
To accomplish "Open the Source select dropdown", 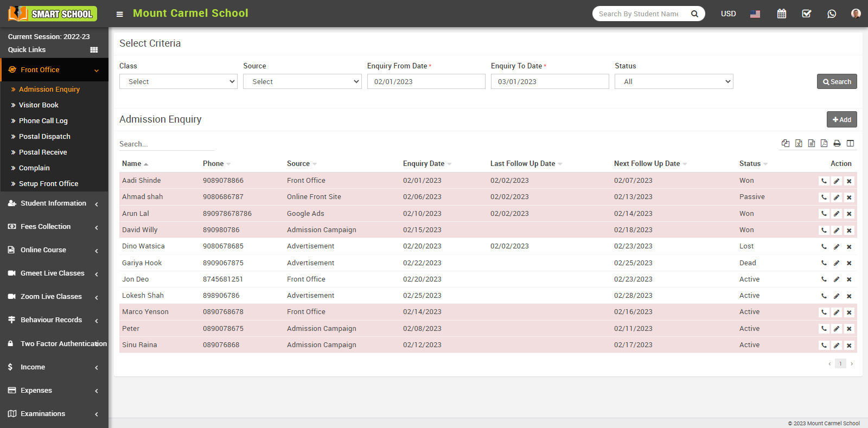I will pos(302,81).
